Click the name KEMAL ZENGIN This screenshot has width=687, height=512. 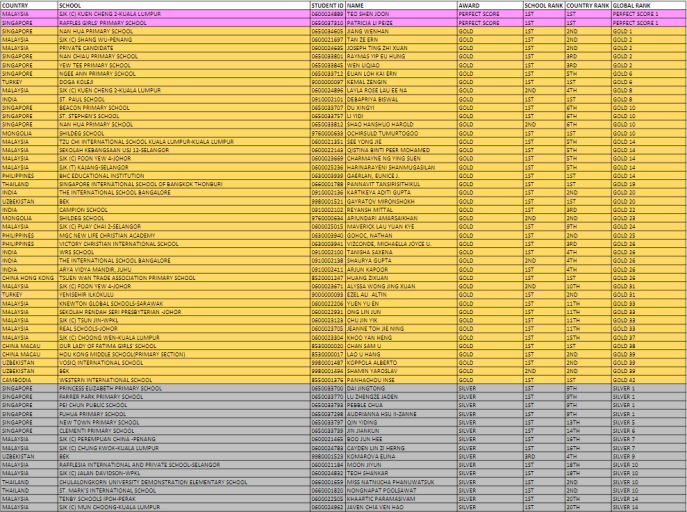[x=401, y=82]
